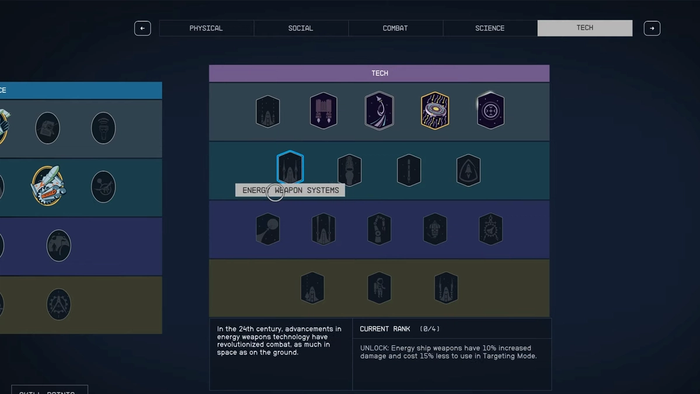
Task: Select the Shield Systems skill badge
Action: point(468,170)
